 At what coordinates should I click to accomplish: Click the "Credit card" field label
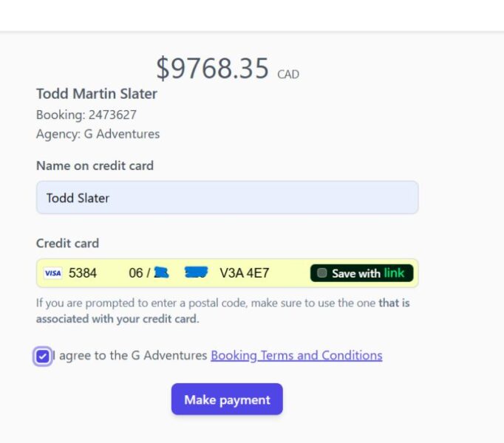pos(67,243)
